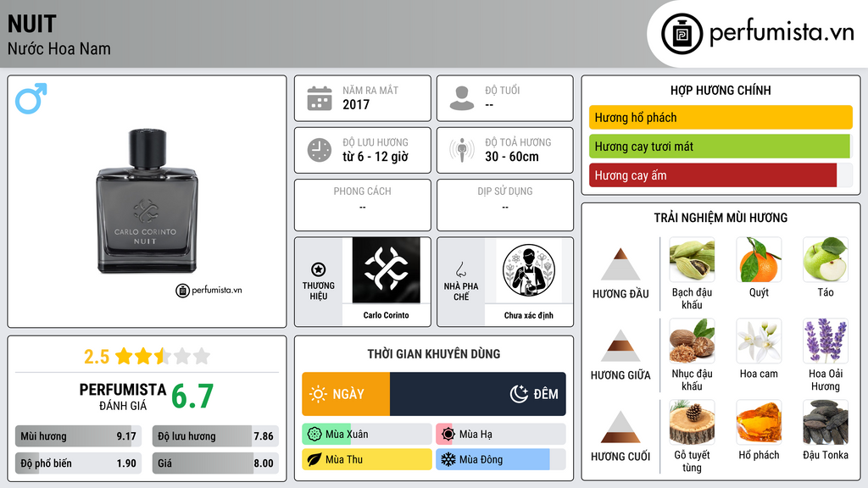Click the person silhouette icon for Độ tuổi

(x=462, y=98)
